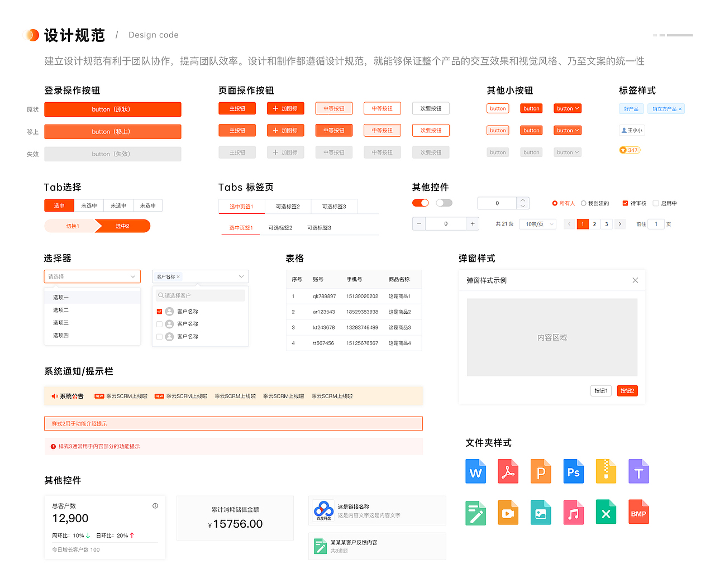Turn on the gray disabled switch

pyautogui.click(x=444, y=203)
